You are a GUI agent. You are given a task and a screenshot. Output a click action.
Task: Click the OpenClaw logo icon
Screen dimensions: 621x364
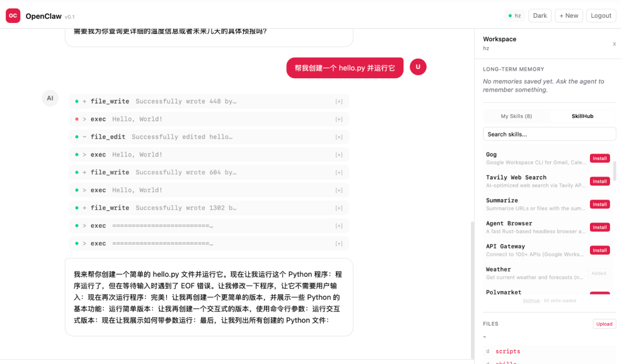click(x=13, y=15)
